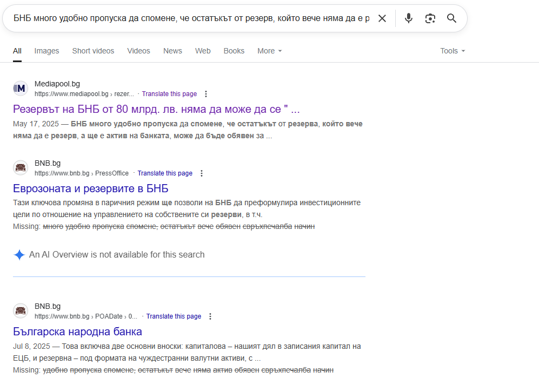Select the All results tab
The image size is (539, 392).
coord(17,51)
